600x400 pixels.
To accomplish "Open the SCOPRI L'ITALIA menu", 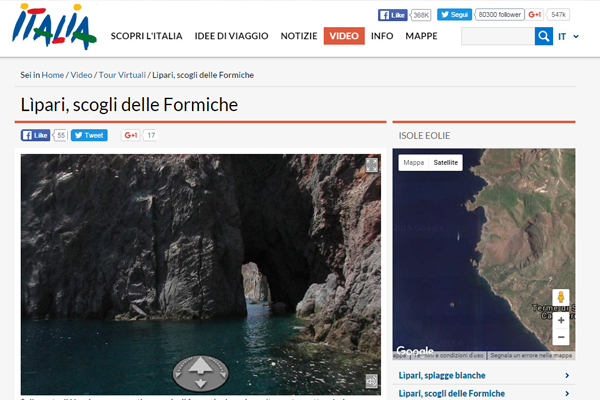I will (147, 36).
